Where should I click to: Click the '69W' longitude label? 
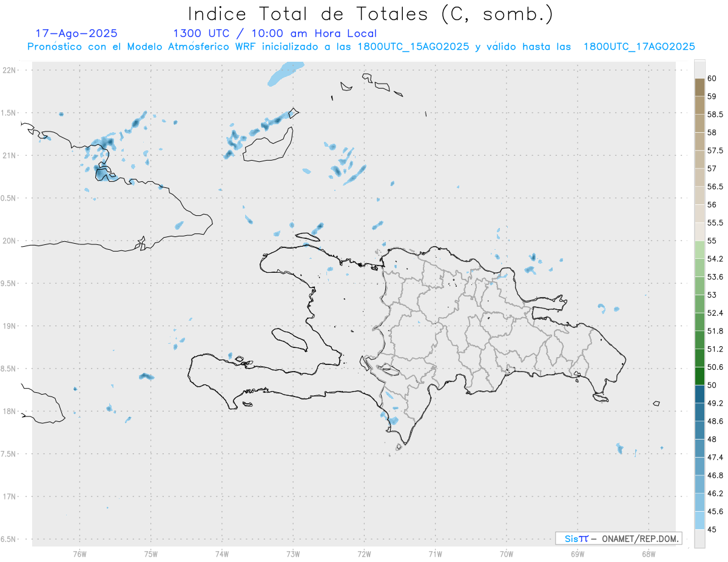(578, 554)
